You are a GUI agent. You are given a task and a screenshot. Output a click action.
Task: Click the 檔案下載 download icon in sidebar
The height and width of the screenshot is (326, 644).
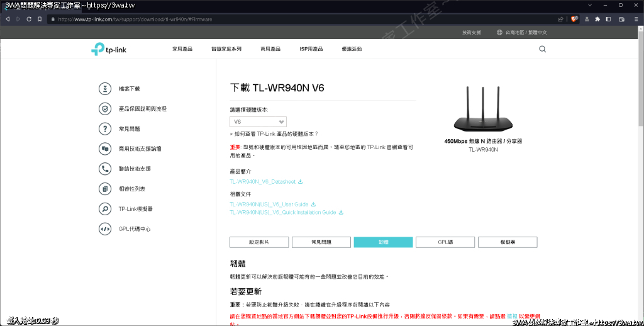pyautogui.click(x=105, y=89)
